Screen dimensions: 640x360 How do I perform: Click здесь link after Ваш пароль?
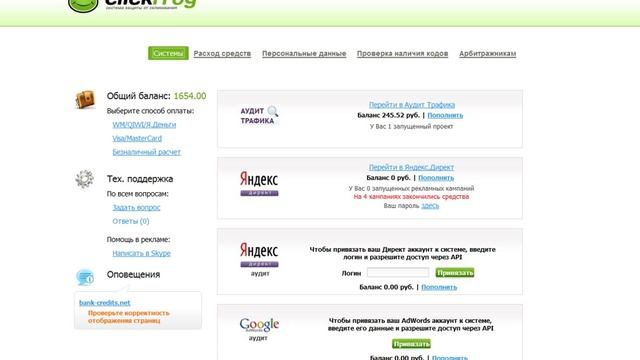coord(430,206)
